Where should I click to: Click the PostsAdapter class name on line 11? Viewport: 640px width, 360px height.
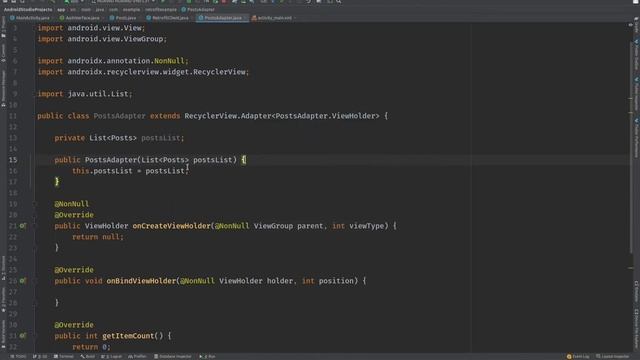(119, 116)
